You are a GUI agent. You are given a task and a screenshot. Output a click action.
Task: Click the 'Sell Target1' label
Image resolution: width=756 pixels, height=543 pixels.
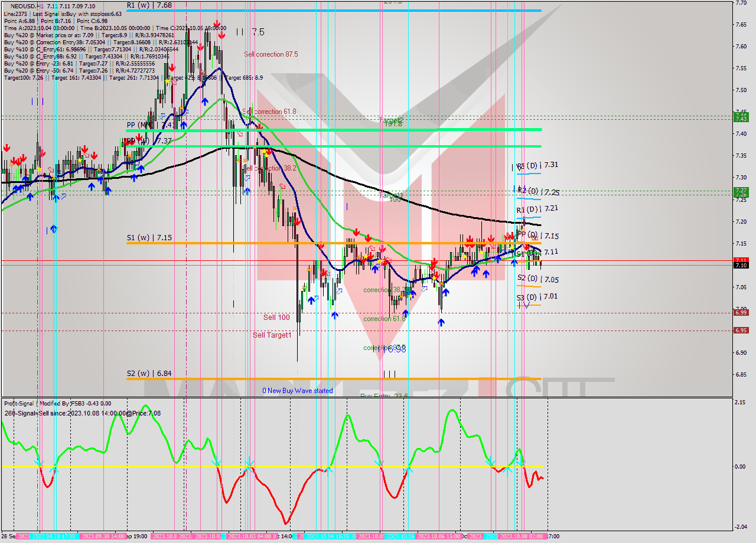point(272,335)
